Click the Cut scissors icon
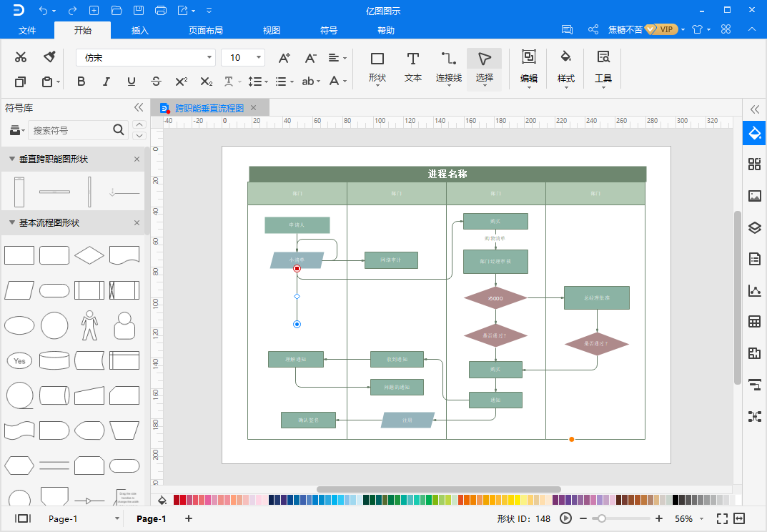This screenshot has height=532, width=767. [21, 57]
